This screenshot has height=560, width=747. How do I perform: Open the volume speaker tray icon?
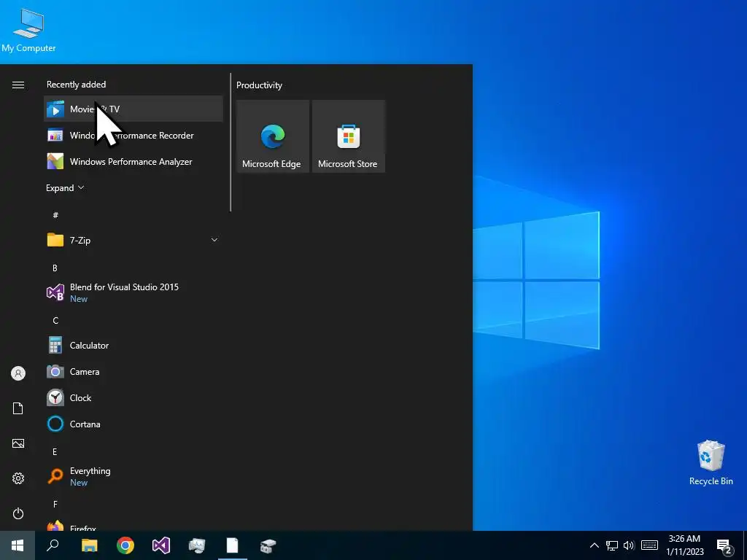coord(629,545)
